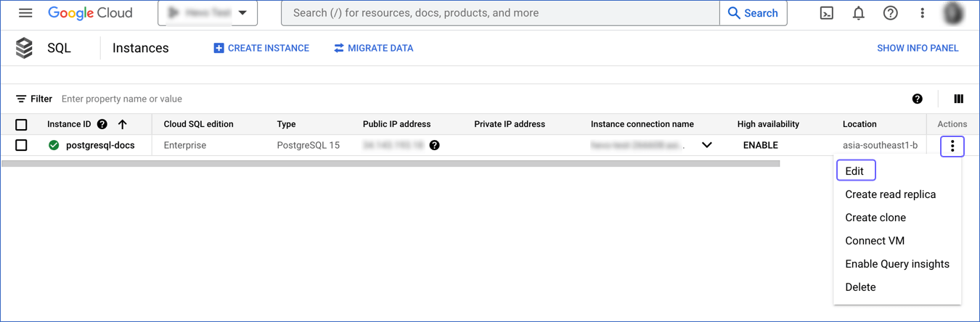Click the Instance connection name column header
Screen dimensions: 980x322
click(642, 124)
